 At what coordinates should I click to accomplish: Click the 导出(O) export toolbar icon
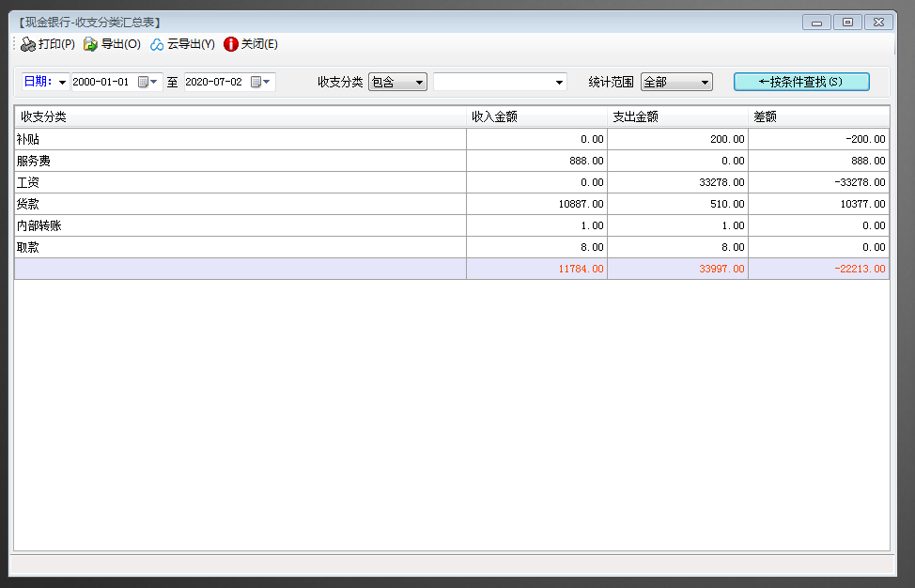click(90, 44)
